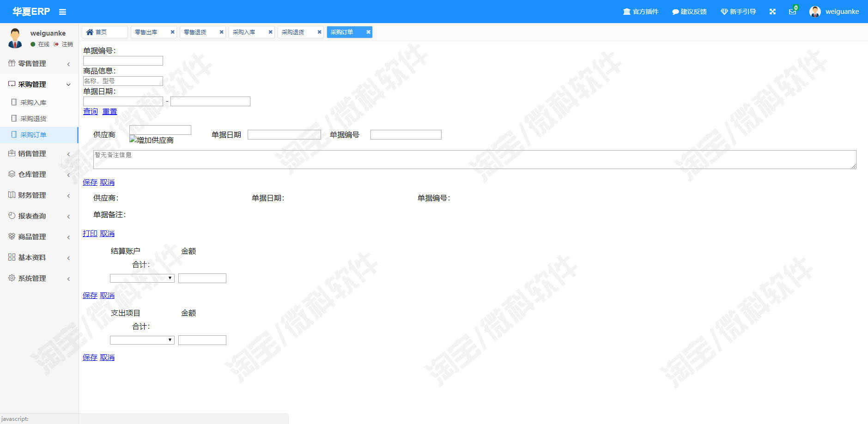Screen dimensions: 868x424
Task: Click 取消 next to 打印
Action: click(107, 233)
